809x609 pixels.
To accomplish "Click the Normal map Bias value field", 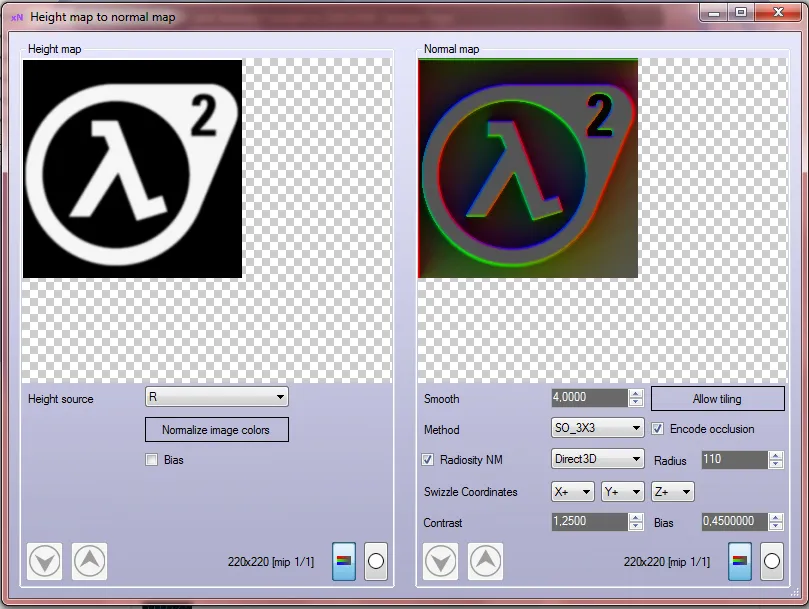I will tap(734, 521).
